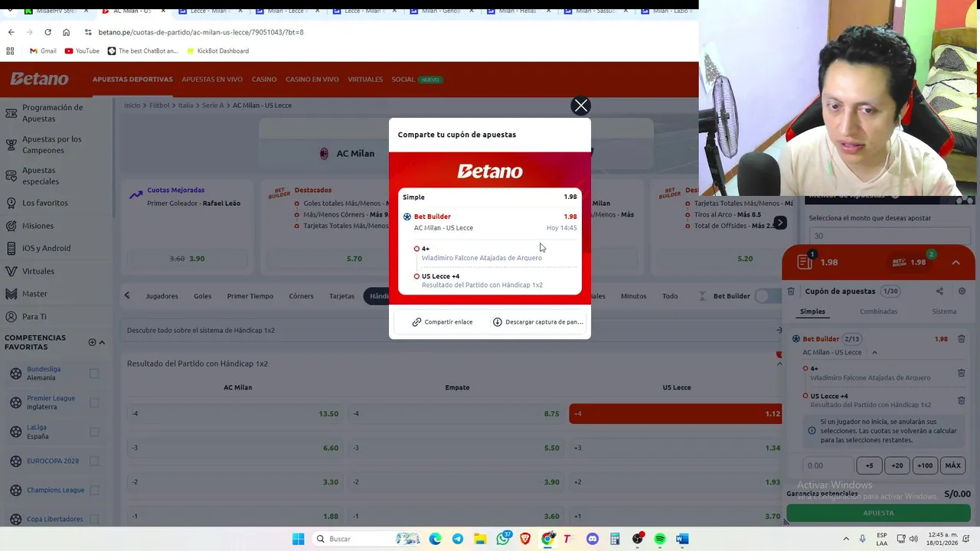Open Misiones in sidebar

38,226
